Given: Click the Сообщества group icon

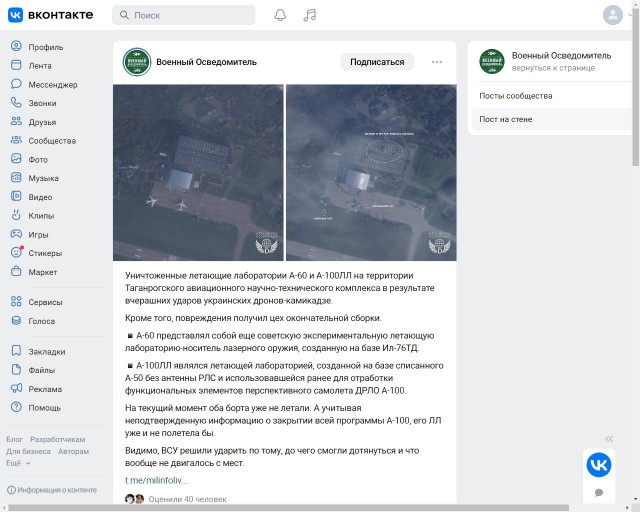Looking at the screenshot, I should tap(16, 140).
